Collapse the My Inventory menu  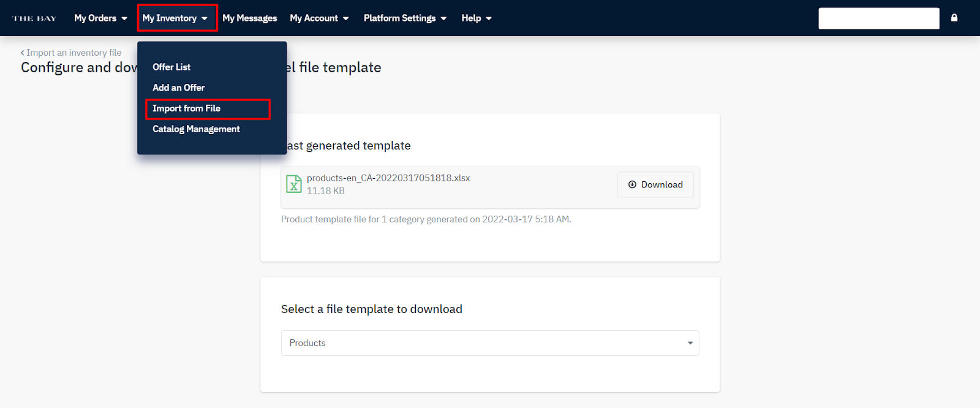(x=177, y=18)
